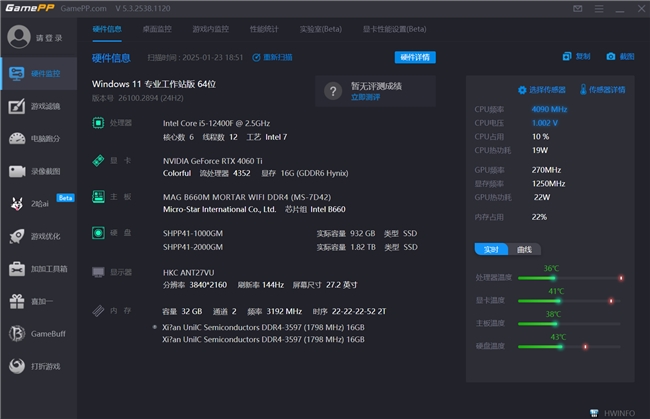650x419 pixels.
Task: Click the motherboard icon
Action: click(98, 196)
